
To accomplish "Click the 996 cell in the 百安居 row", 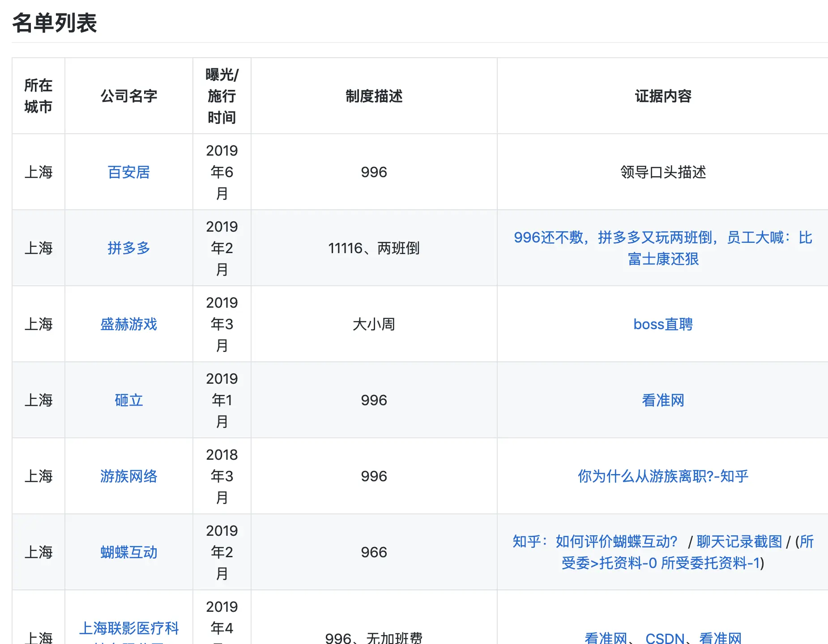I will coord(374,172).
